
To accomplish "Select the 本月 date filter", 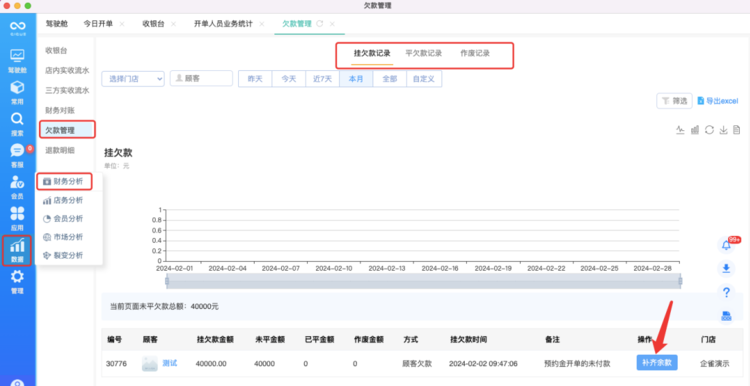I will tap(356, 79).
